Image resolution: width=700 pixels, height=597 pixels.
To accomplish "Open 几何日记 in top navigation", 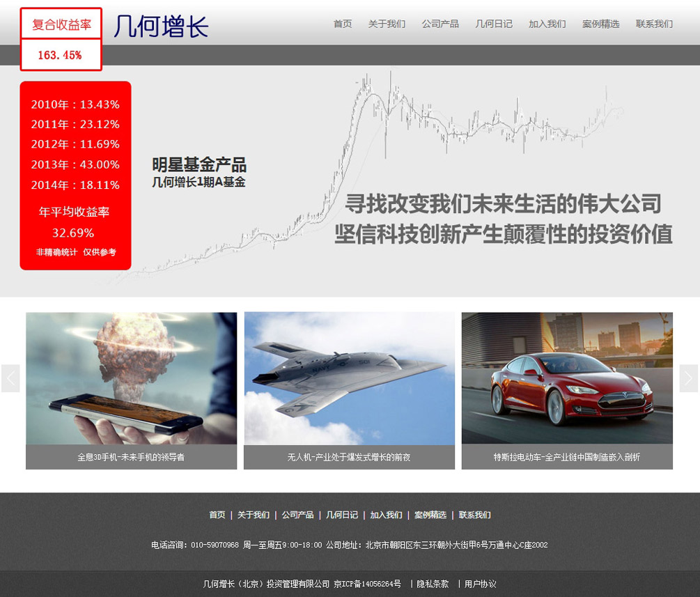I will click(494, 24).
